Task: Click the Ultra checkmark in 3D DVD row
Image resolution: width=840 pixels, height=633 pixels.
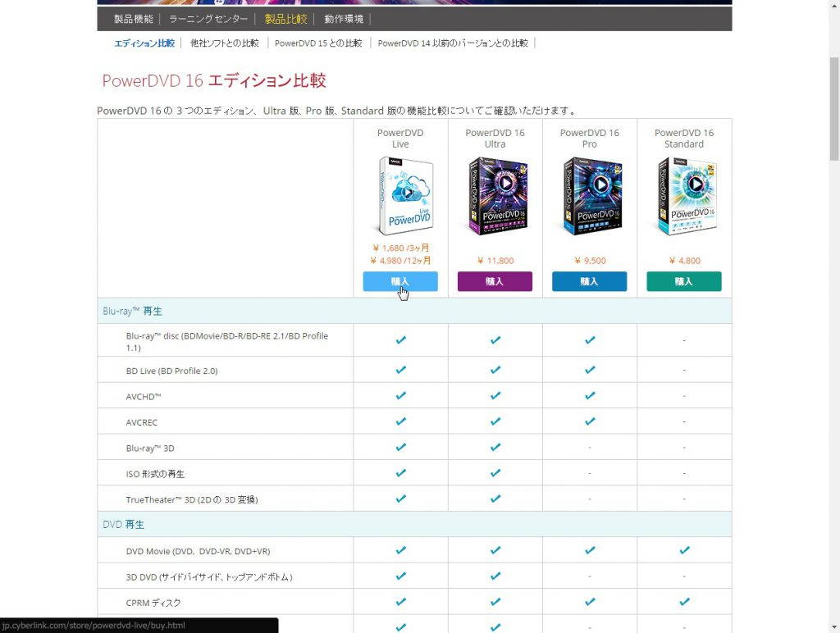Action: [x=495, y=576]
